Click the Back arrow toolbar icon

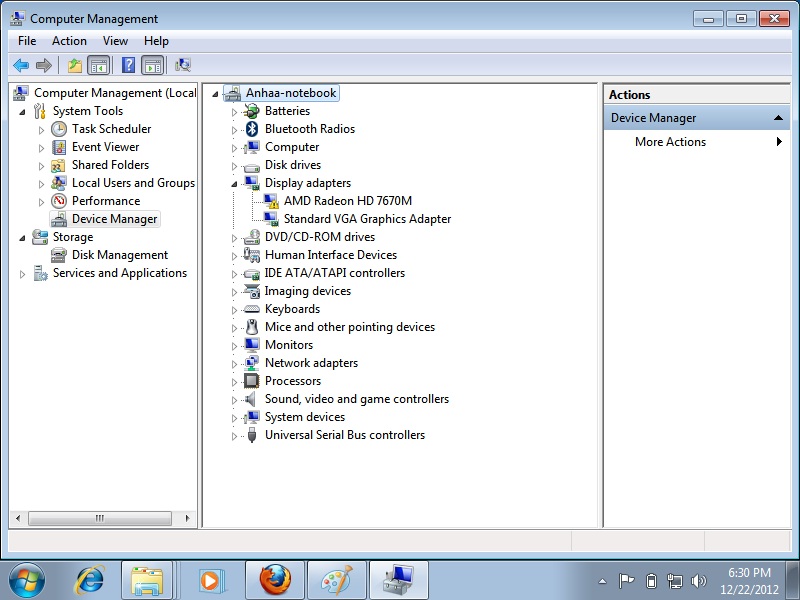pos(21,65)
